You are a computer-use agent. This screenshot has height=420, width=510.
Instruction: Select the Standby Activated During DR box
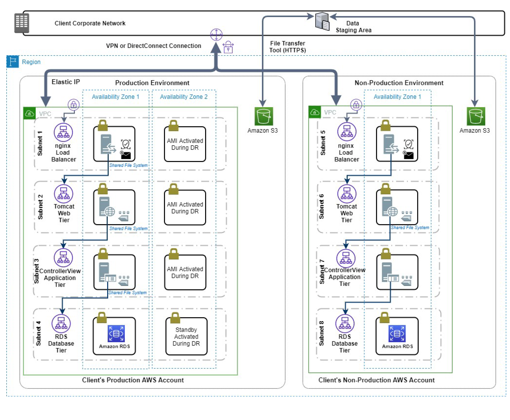[185, 336]
